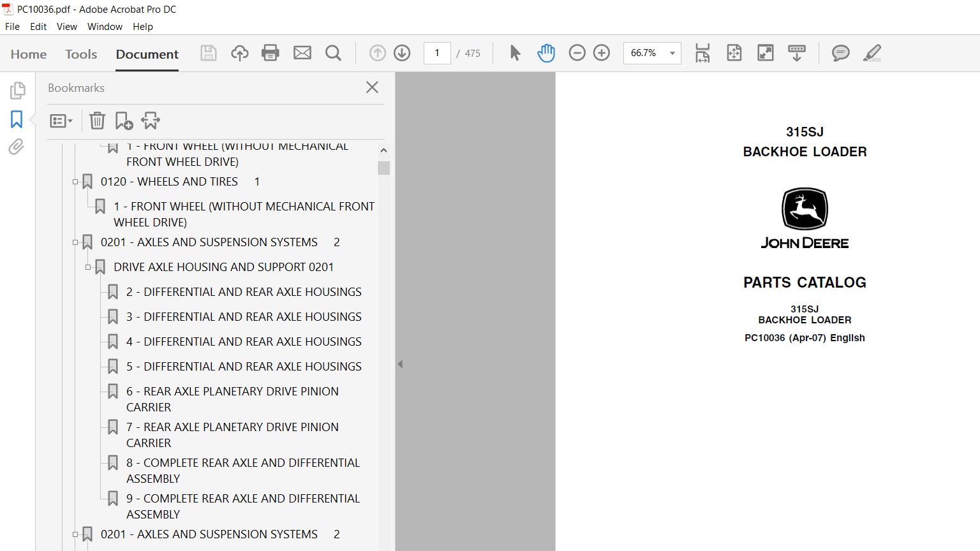Open the attachments paperclip panel
This screenshot has height=551, width=980.
(17, 147)
